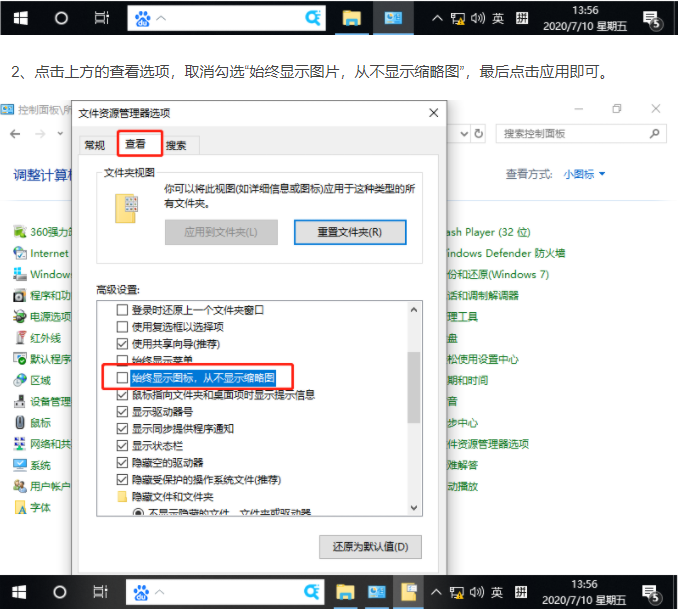Switch to the 搜索 tab
The image size is (678, 609).
[x=176, y=145]
